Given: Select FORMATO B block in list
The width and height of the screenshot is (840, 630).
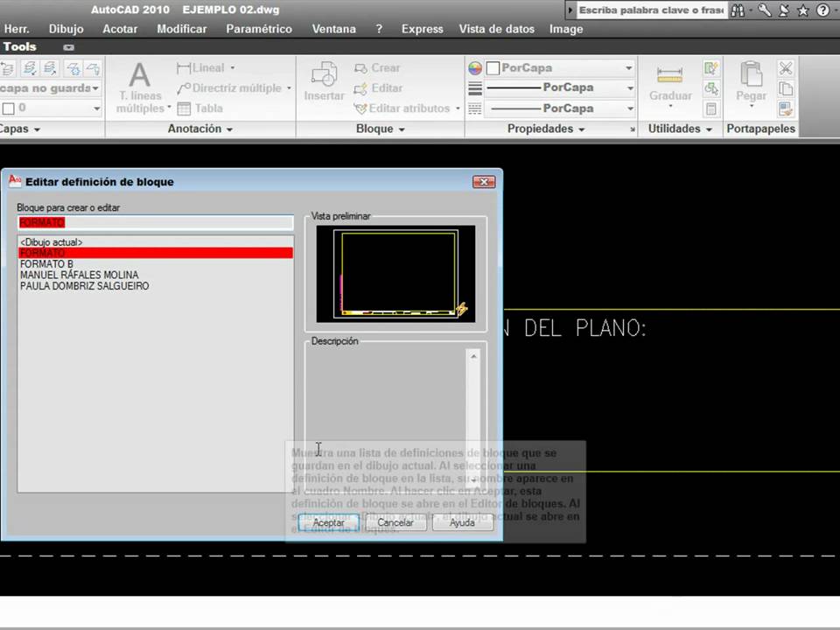Looking at the screenshot, I should tap(156, 264).
